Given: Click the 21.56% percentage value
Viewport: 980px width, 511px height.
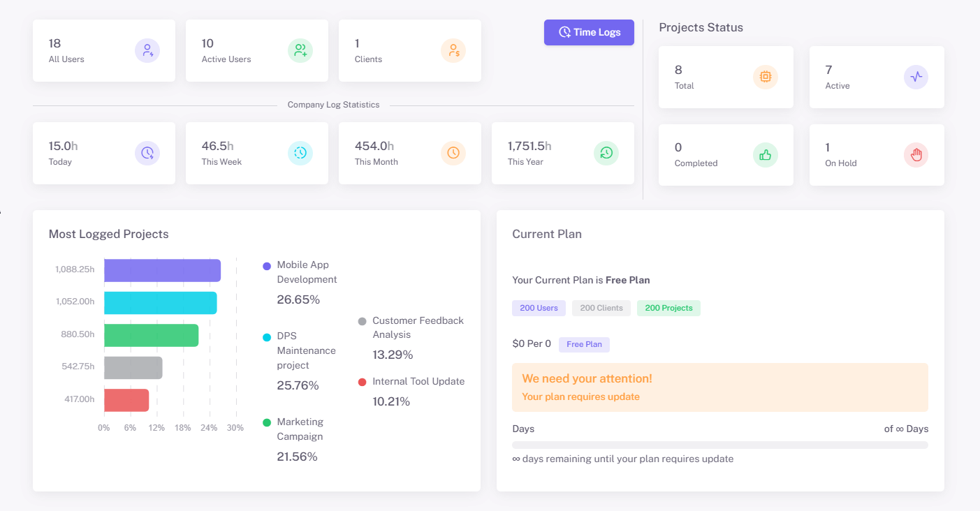Looking at the screenshot, I should pyautogui.click(x=297, y=457).
